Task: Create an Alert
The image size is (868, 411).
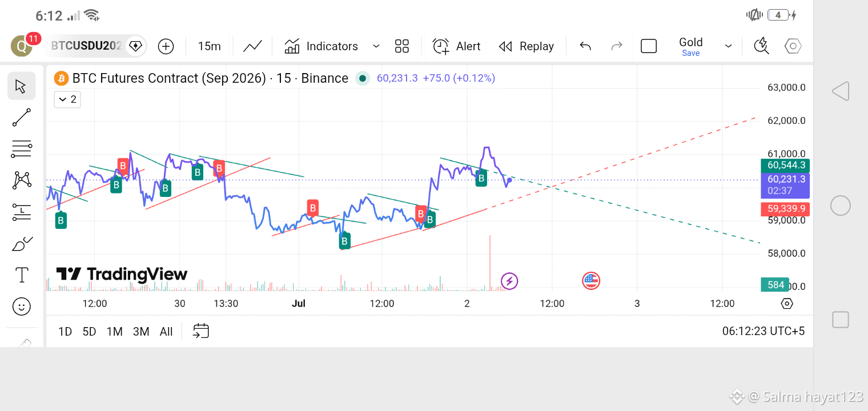Action: [456, 46]
